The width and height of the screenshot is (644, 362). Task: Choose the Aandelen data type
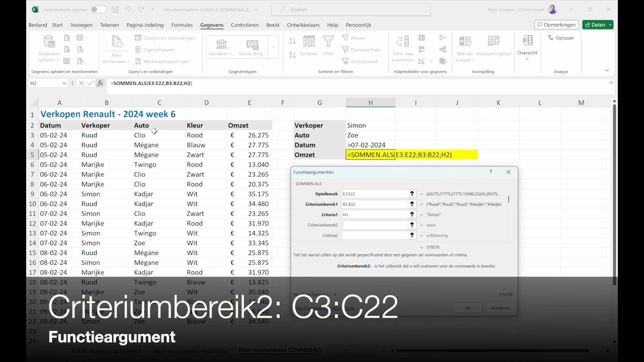click(x=221, y=47)
